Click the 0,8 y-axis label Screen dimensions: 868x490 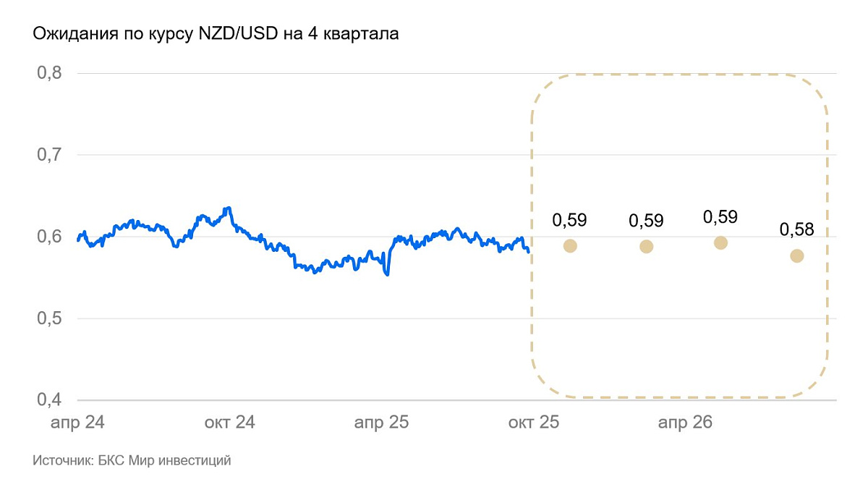click(49, 73)
